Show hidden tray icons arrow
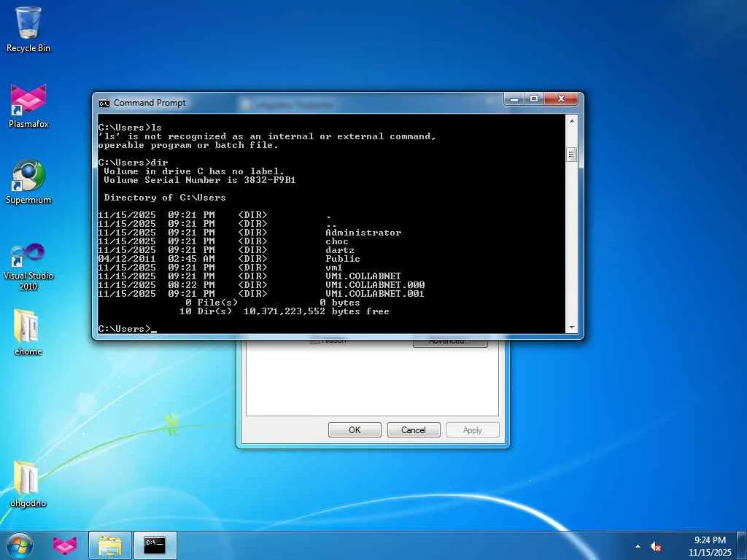Image resolution: width=747 pixels, height=560 pixels. click(x=638, y=546)
